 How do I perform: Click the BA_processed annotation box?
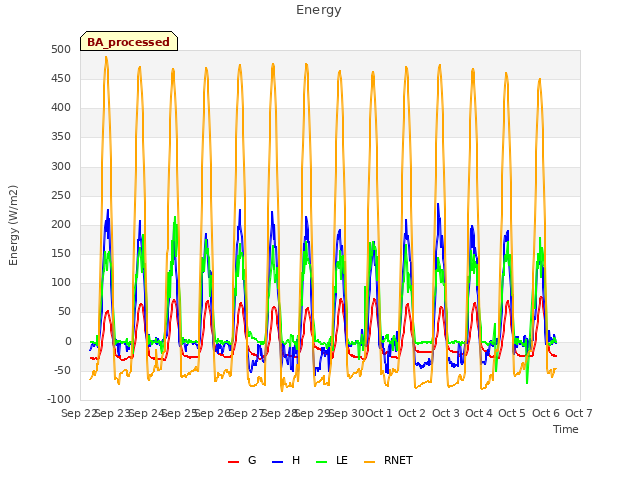click(129, 41)
